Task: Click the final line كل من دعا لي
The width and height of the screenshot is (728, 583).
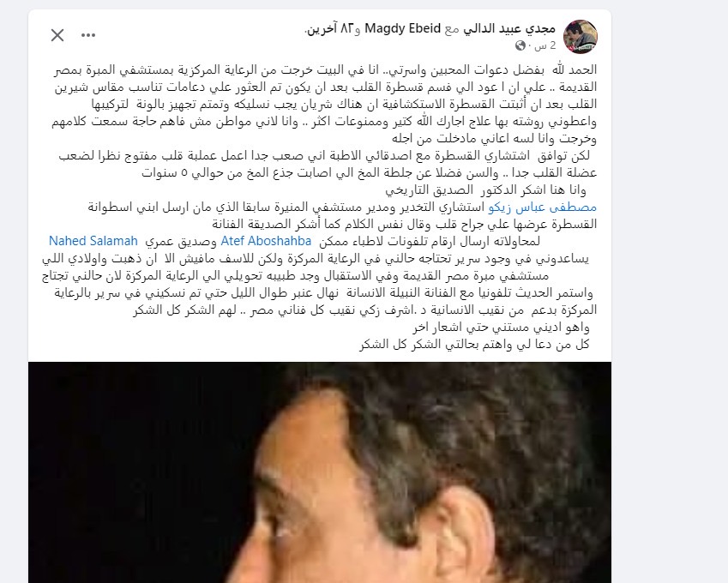Action: point(474,345)
